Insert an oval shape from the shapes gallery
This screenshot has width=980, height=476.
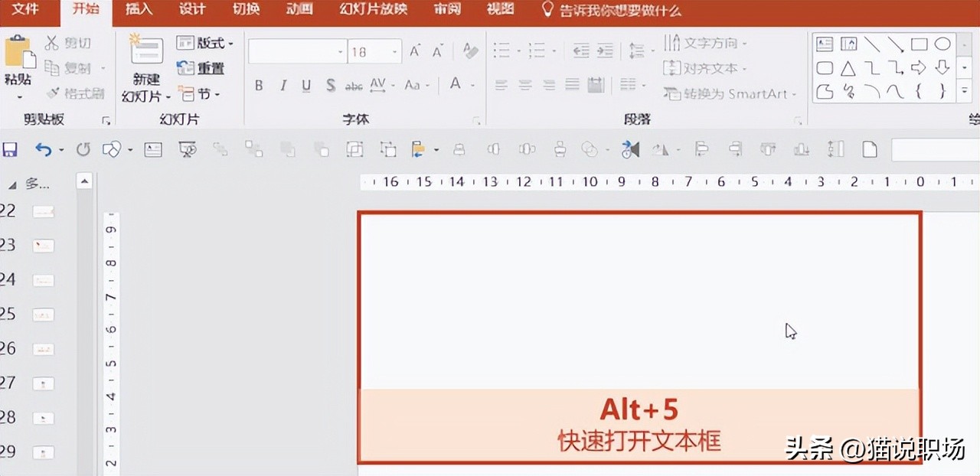tap(942, 44)
